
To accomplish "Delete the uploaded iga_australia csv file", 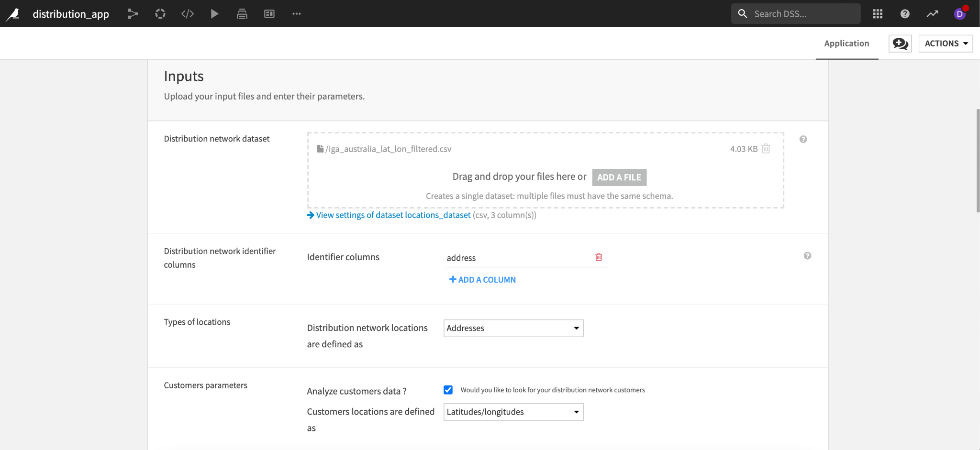I will click(766, 149).
